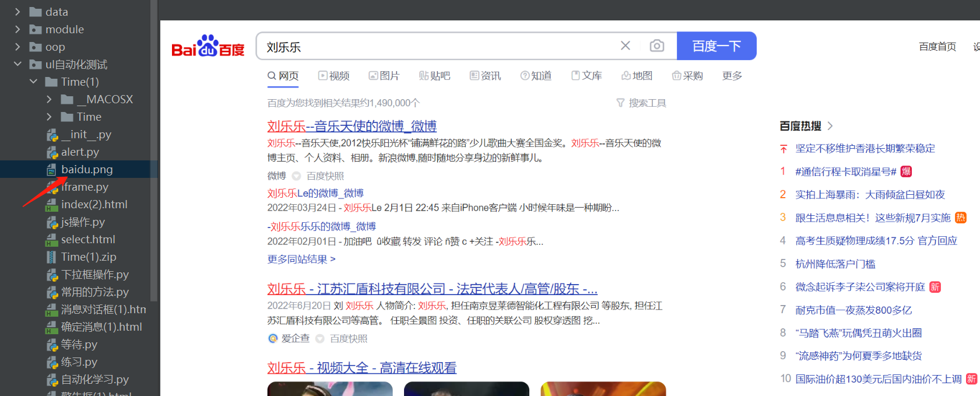Viewport: 980px width, 396px height.
Task: Expand the module folder
Action: tap(17, 29)
